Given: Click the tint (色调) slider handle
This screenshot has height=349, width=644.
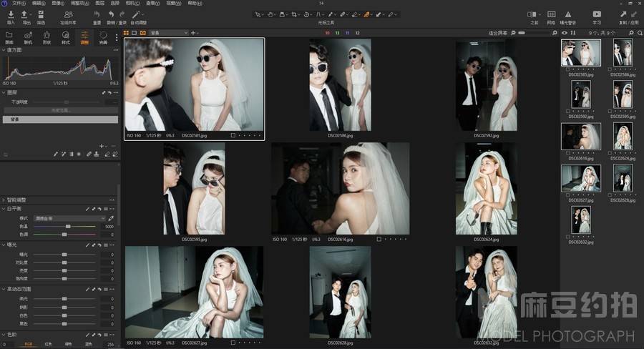Looking at the screenshot, I should [64, 235].
